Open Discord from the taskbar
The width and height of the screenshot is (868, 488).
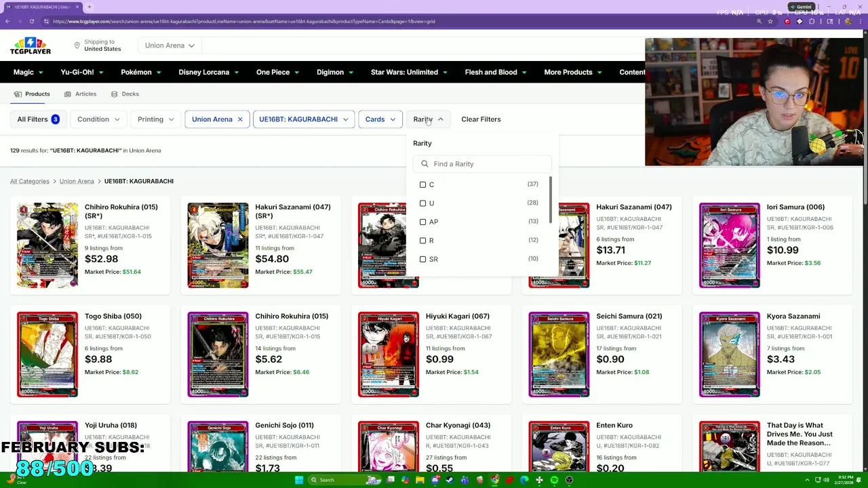tap(435, 480)
